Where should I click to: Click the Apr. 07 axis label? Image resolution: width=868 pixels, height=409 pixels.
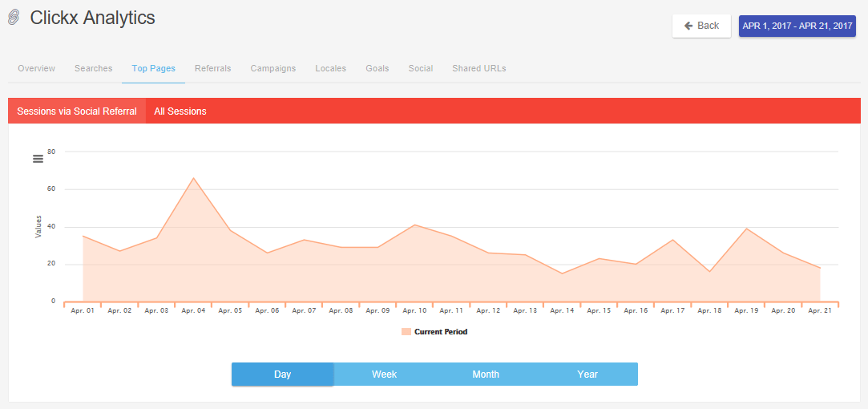point(304,311)
